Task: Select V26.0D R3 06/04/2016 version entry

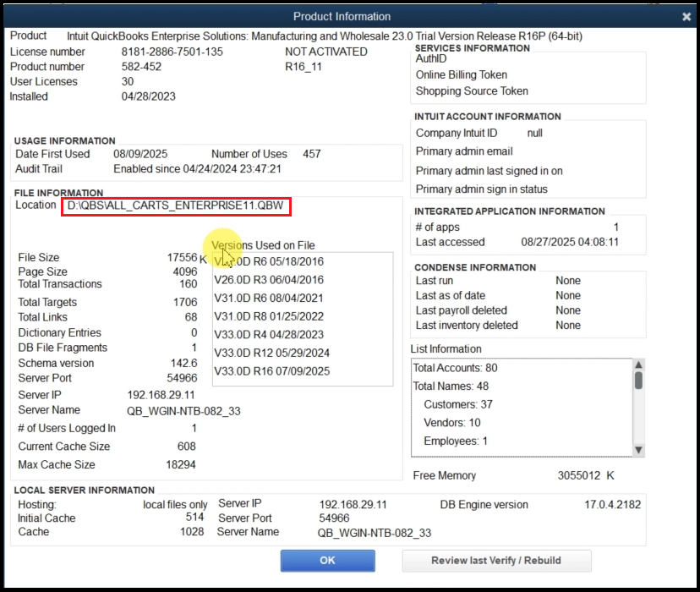Action: 269,280
